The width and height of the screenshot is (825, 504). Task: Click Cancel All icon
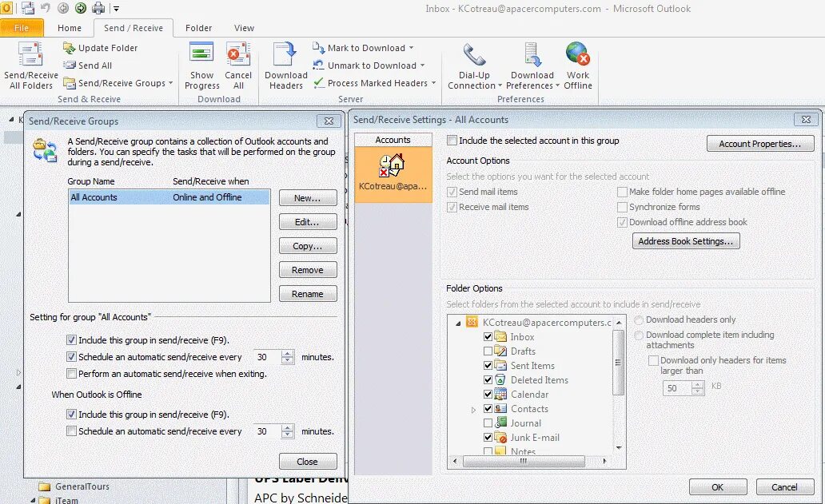pos(238,54)
